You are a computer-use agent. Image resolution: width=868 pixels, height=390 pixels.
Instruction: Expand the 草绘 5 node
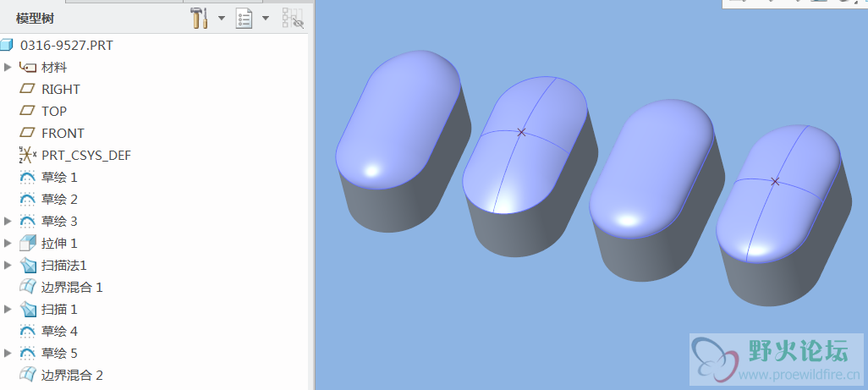click(x=8, y=353)
